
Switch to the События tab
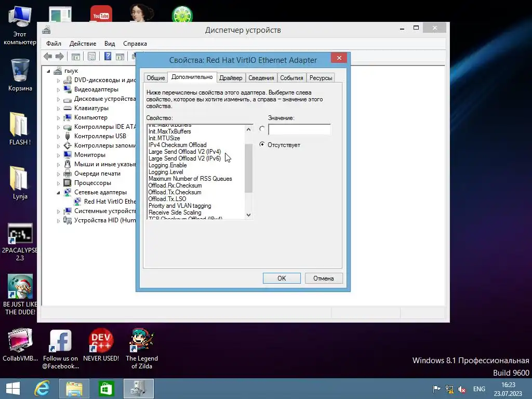[291, 78]
